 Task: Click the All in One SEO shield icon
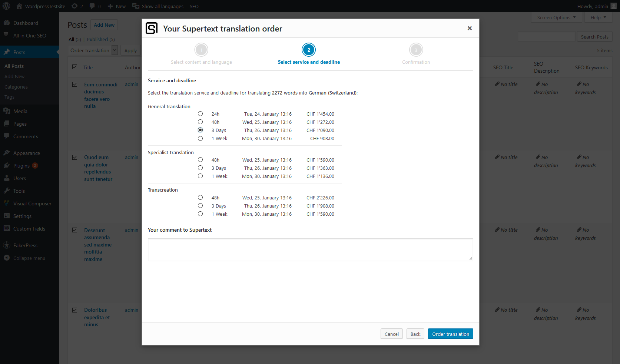(7, 35)
